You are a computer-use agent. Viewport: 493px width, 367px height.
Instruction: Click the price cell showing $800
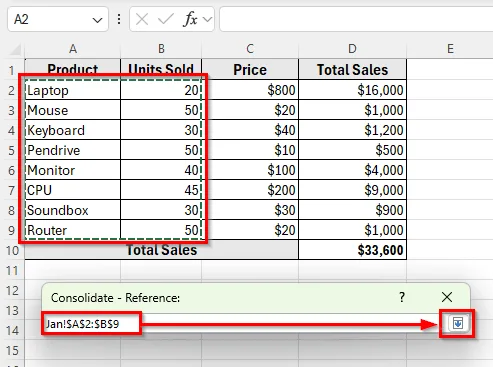coord(250,90)
